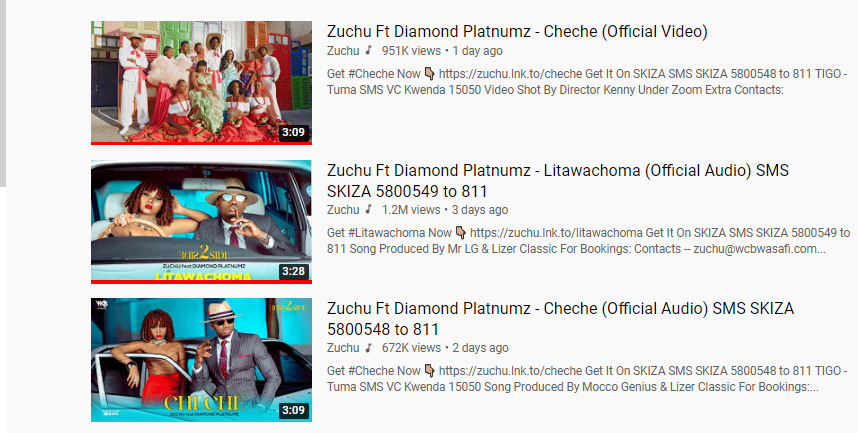Open title Cheche (Official Audio) SMS SKIZA
Image resolution: width=858 pixels, height=433 pixels.
click(560, 319)
